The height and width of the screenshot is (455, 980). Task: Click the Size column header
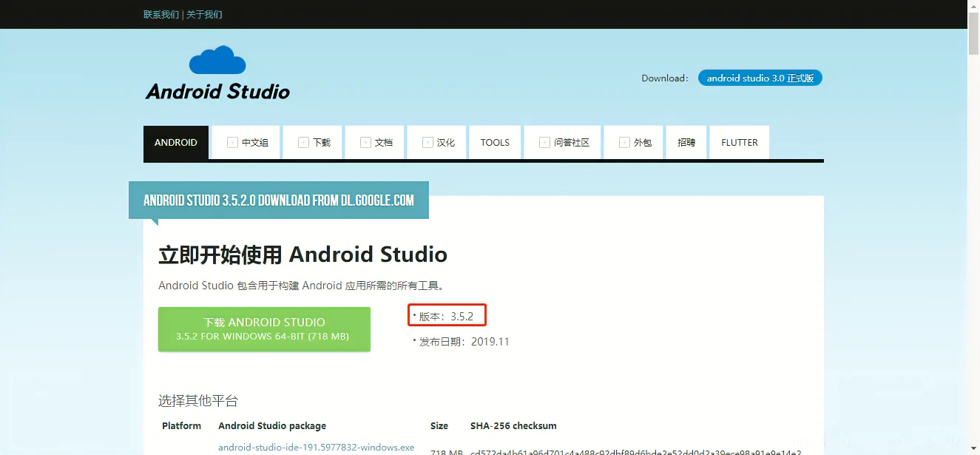(439, 425)
